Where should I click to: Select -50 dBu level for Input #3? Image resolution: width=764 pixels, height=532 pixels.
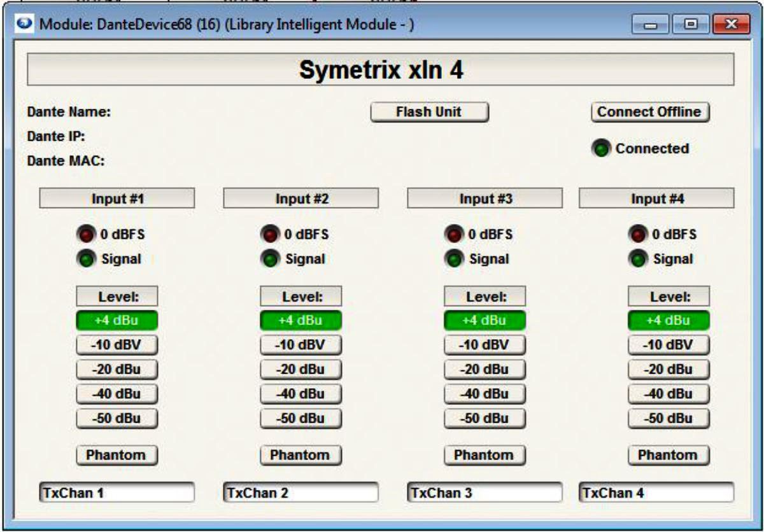coord(485,419)
